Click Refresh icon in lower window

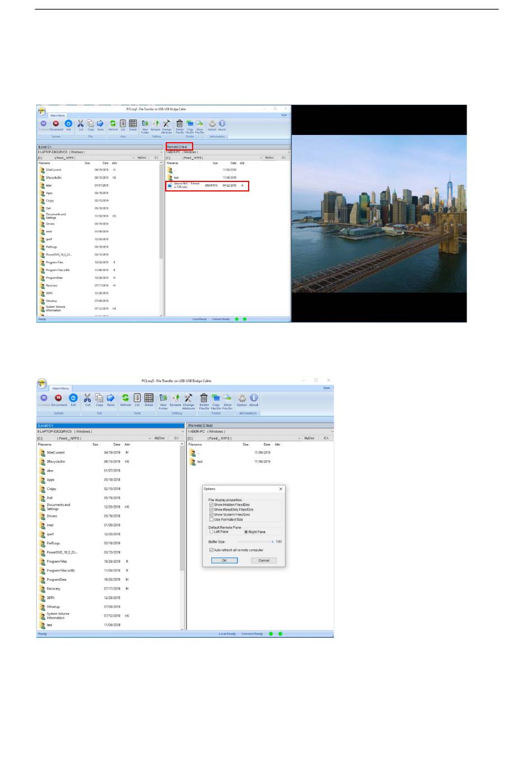click(125, 398)
